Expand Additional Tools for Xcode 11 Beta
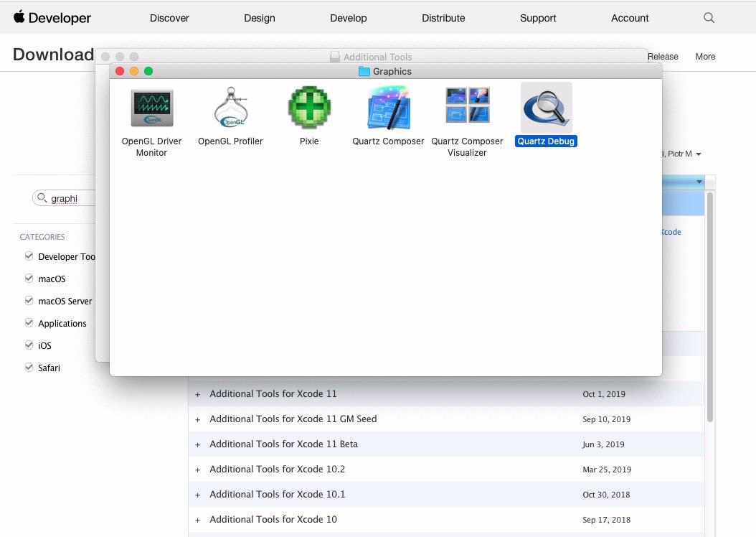This screenshot has height=537, width=756. [x=198, y=444]
